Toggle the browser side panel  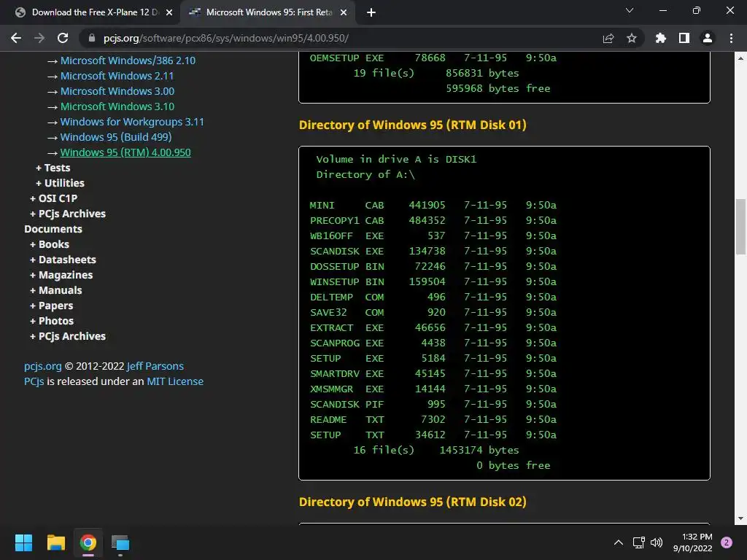pos(684,38)
